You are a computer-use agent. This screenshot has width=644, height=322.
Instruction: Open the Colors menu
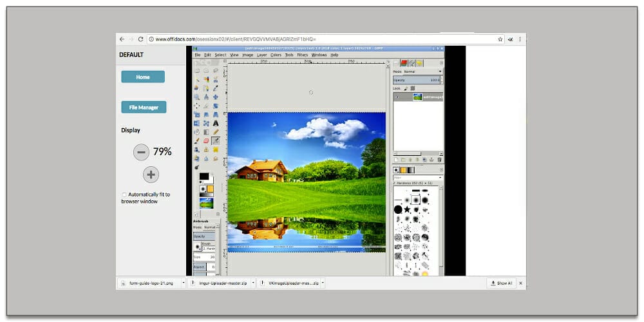(276, 55)
